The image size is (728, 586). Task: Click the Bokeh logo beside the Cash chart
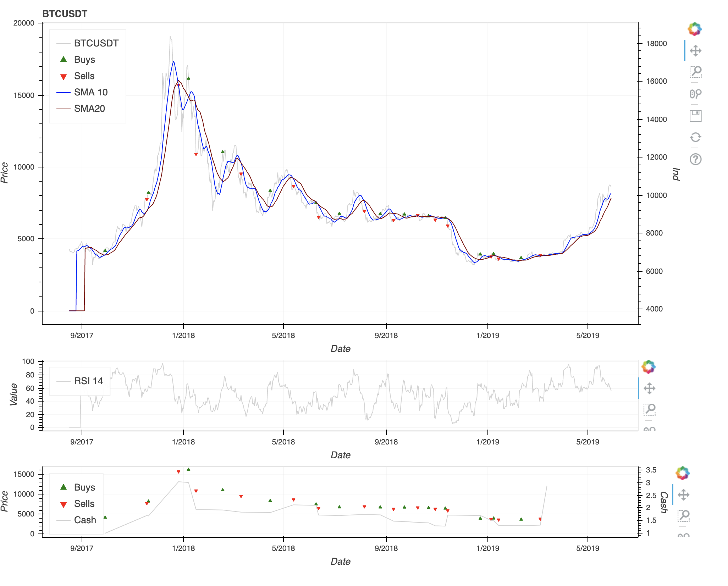coord(682,473)
